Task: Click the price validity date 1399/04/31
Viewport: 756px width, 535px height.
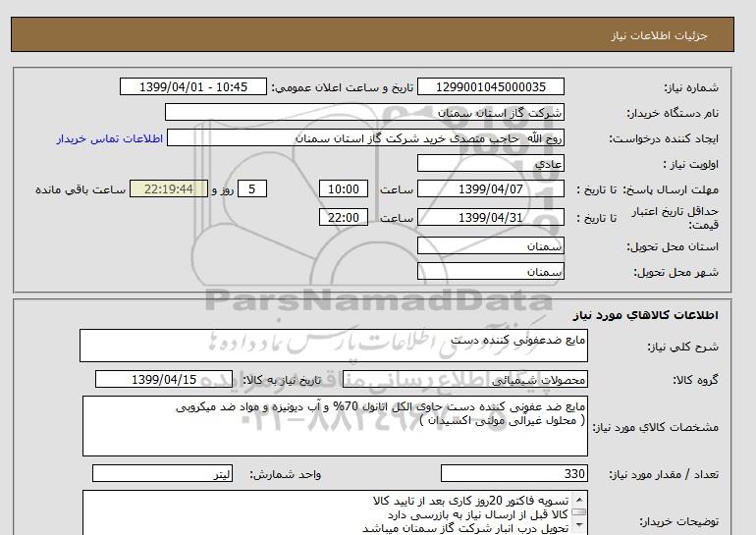Action: pos(490,217)
